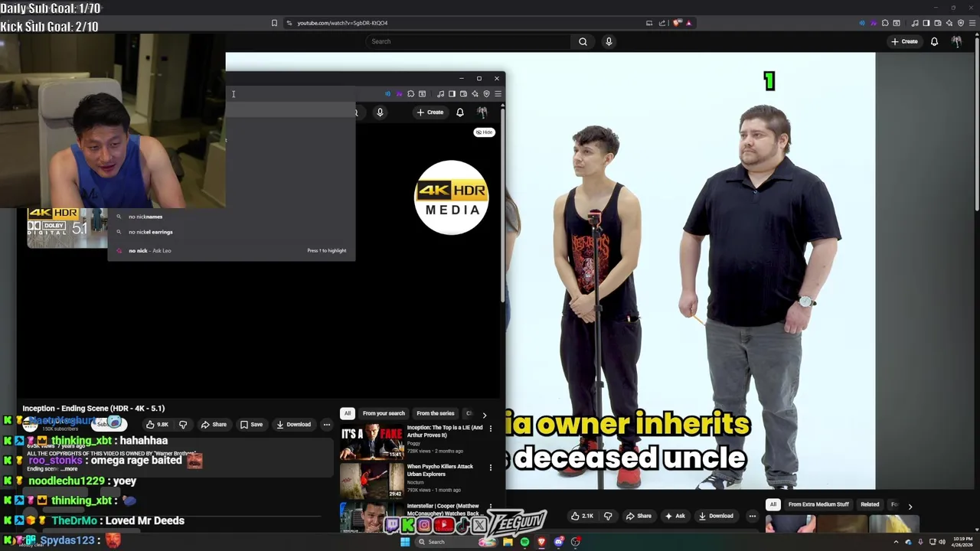980x551 pixels.
Task: Like the Inception video with 9.8K likes
Action: [x=157, y=425]
